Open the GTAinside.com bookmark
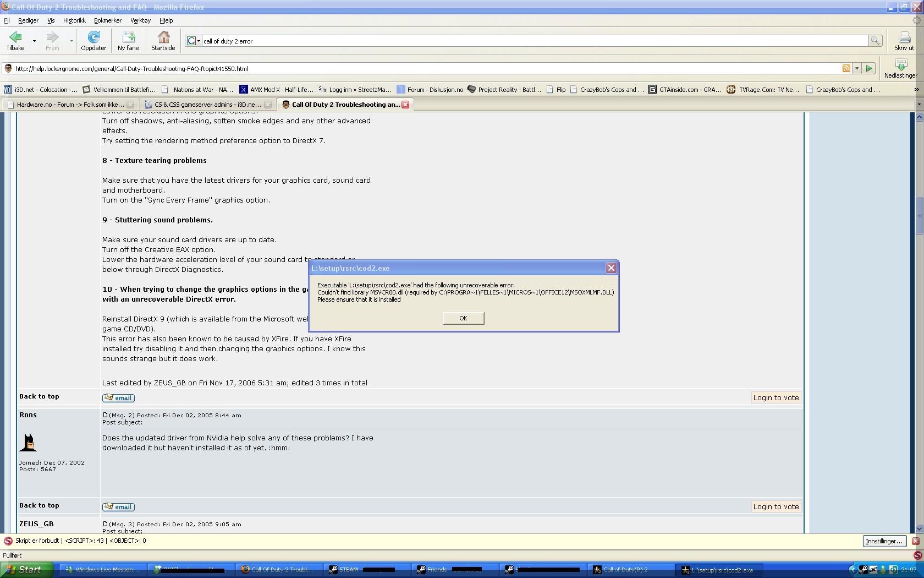 (684, 89)
